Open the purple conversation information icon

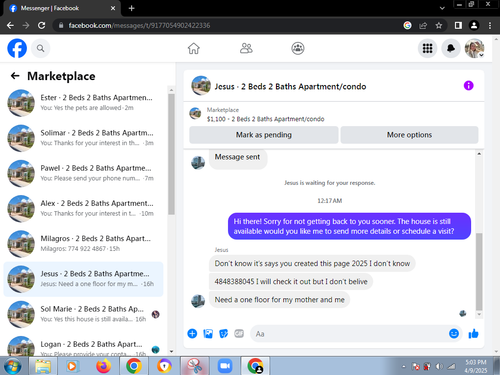pos(468,86)
